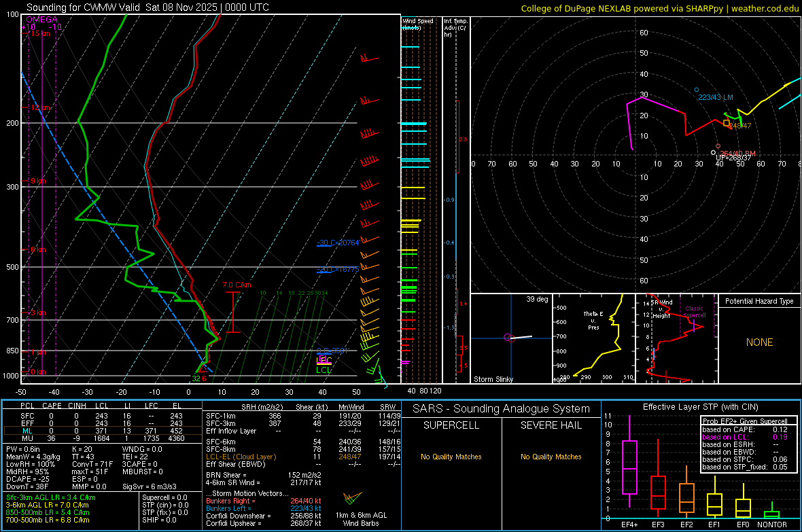802x532 pixels.
Task: Click the UP=268/37 hodograph label
Action: pyautogui.click(x=733, y=158)
